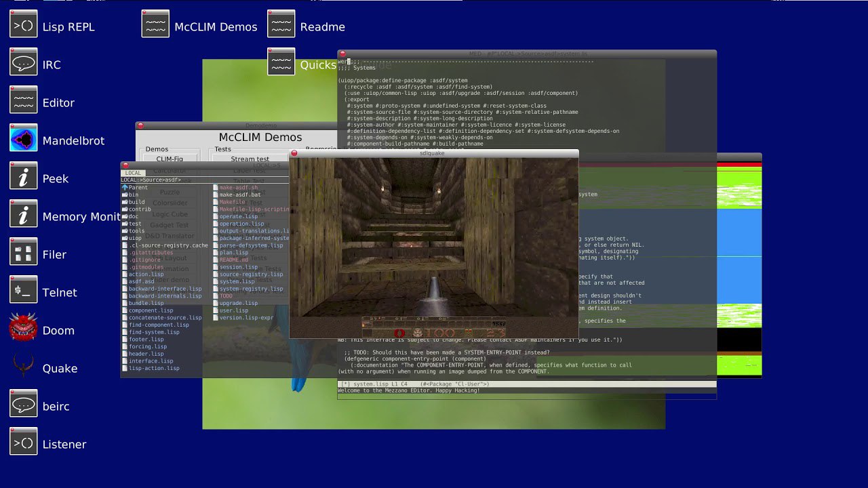The height and width of the screenshot is (488, 868).
Task: Open .cl-source-registry.cache in Filer
Action: [x=165, y=245]
